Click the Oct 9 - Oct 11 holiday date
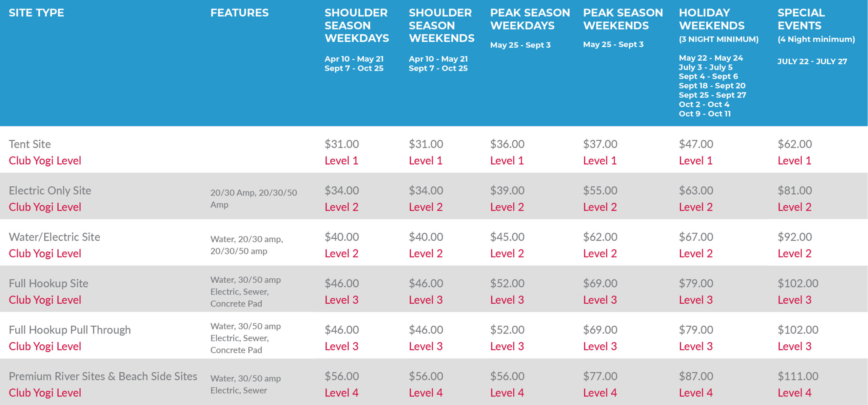868x405 pixels. [x=705, y=114]
